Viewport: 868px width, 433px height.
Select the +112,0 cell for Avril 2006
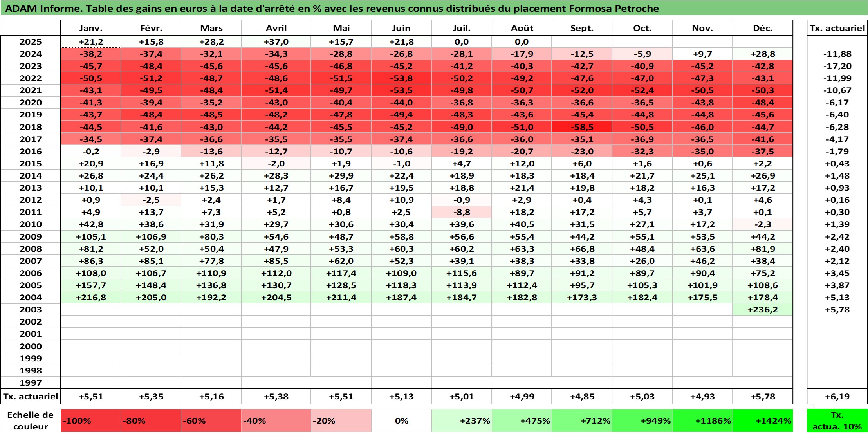point(276,273)
